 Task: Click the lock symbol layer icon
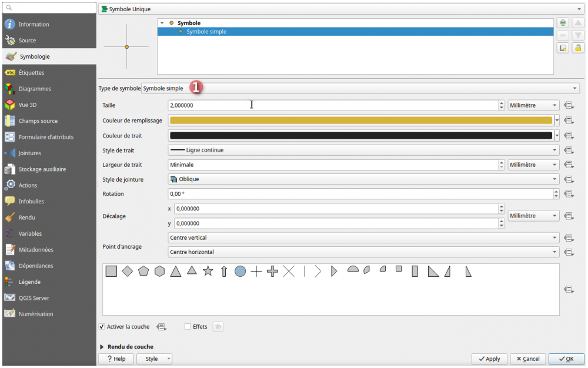point(578,48)
